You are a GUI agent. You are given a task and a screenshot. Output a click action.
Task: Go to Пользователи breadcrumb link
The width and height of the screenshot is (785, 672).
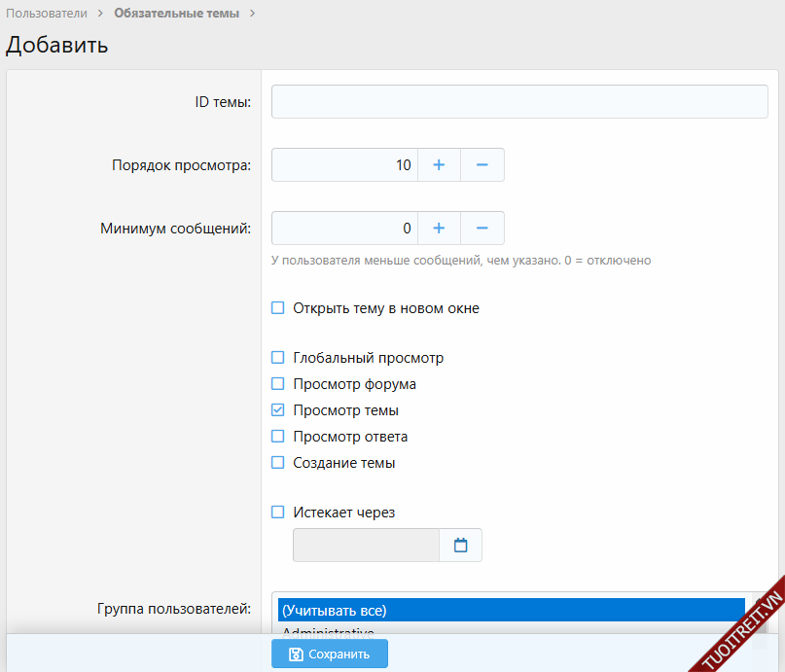click(47, 14)
